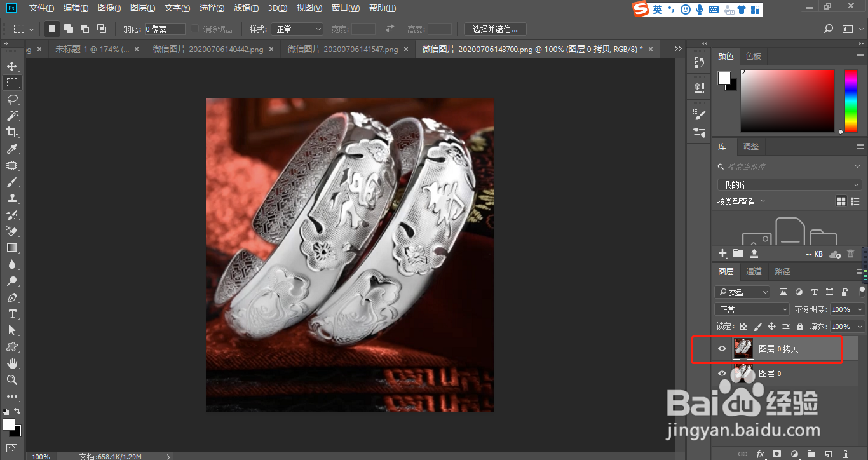Select the Path Selection tool
The width and height of the screenshot is (868, 460).
12,330
